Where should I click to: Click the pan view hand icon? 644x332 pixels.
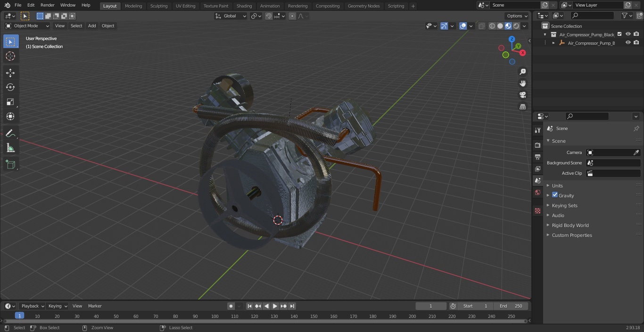(522, 83)
